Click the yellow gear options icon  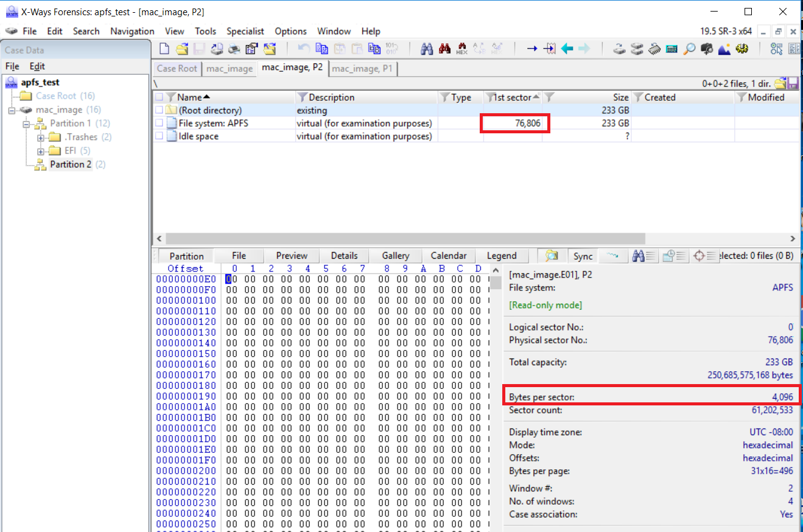click(x=742, y=49)
